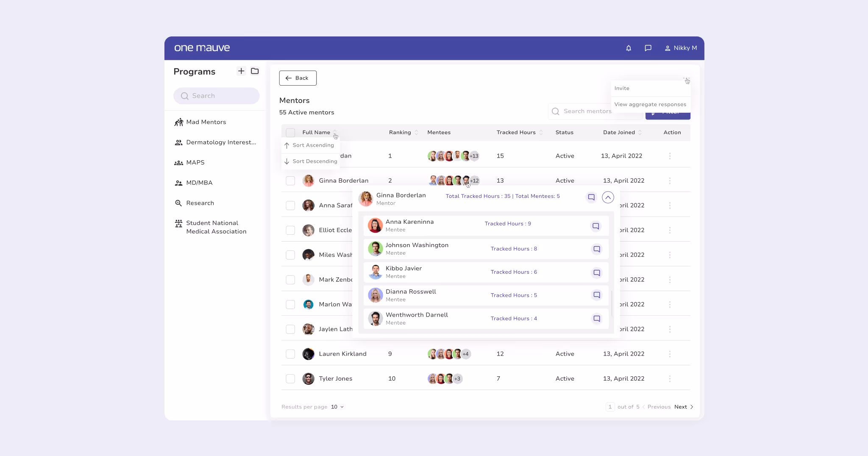The height and width of the screenshot is (456, 868).
Task: Message mentee Wenthworth Darnell
Action: 597,319
